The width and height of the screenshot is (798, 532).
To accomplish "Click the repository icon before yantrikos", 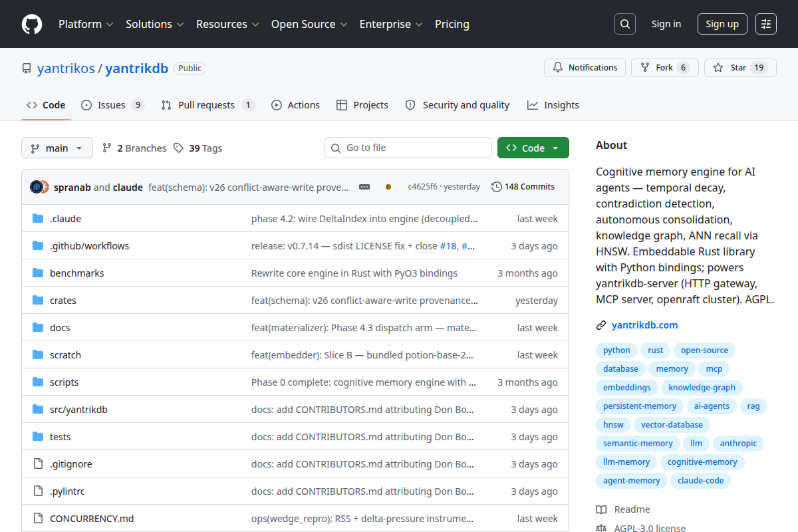I will [27, 68].
